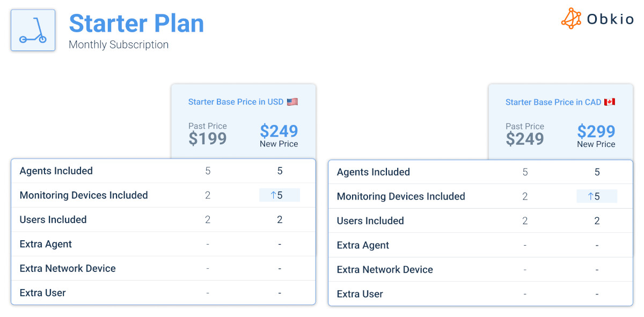
Task: Click the Monthly Subscription subtitle
Action: (x=119, y=45)
